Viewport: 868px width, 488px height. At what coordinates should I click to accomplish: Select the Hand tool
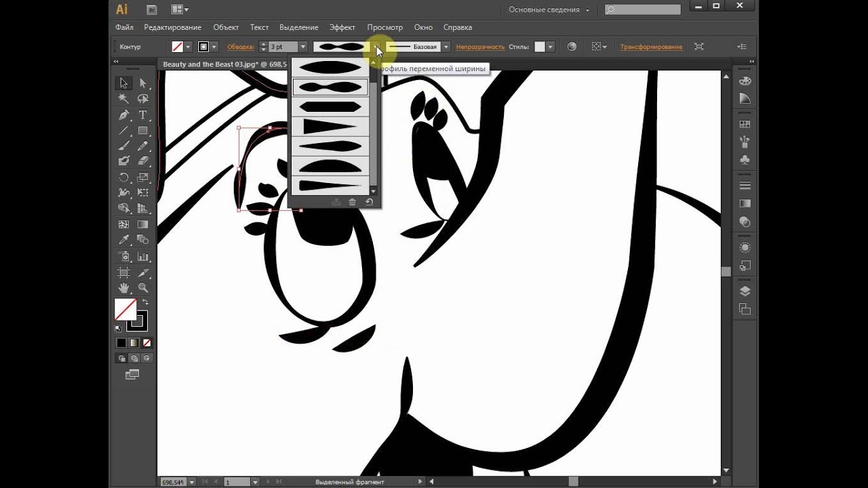(124, 288)
